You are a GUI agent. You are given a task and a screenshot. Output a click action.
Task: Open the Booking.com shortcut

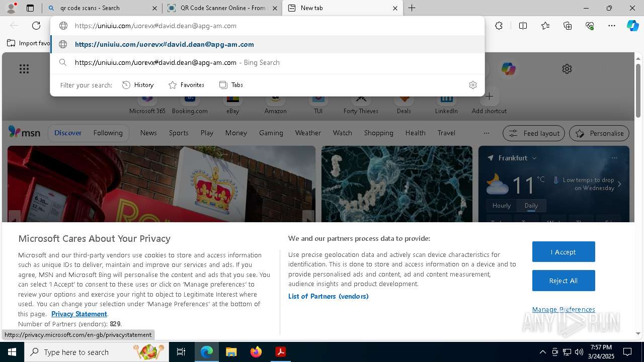pyautogui.click(x=190, y=105)
